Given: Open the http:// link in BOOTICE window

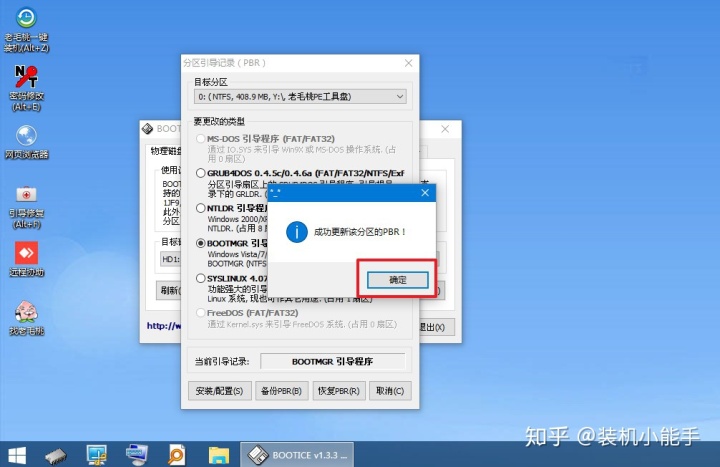Looking at the screenshot, I should point(163,326).
